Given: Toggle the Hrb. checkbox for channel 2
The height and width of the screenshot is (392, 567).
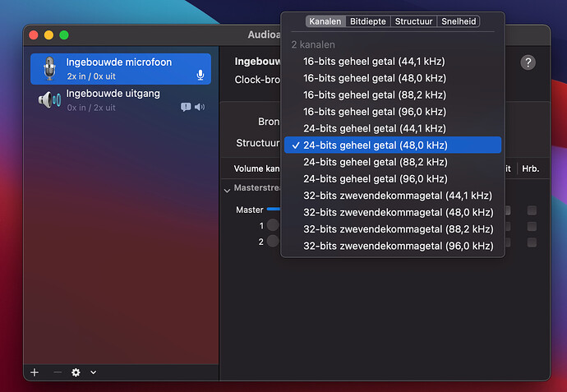Looking at the screenshot, I should click(x=532, y=242).
